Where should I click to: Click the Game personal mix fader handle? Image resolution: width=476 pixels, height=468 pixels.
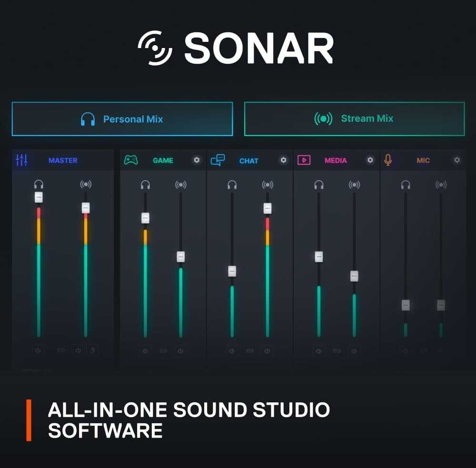click(145, 218)
